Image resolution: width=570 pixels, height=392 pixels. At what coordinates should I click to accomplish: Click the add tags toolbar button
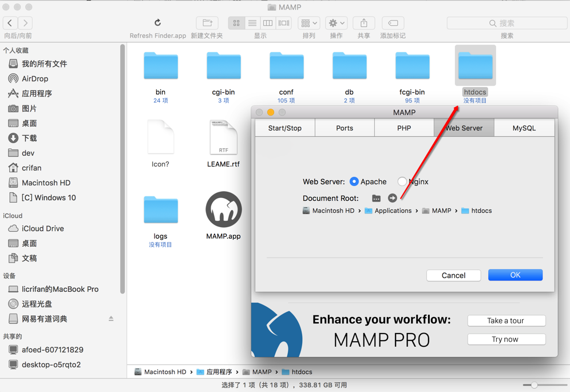(x=393, y=23)
